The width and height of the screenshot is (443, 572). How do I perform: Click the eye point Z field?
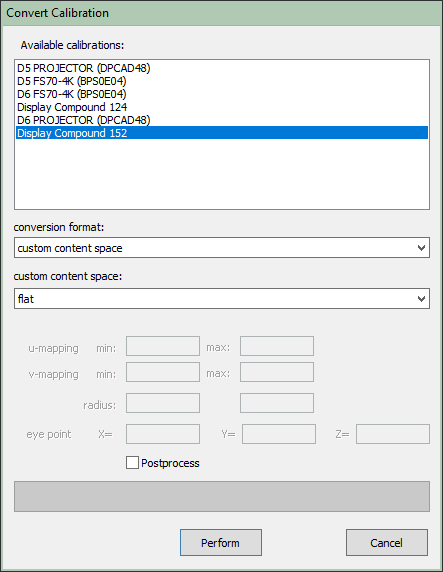[x=393, y=434]
